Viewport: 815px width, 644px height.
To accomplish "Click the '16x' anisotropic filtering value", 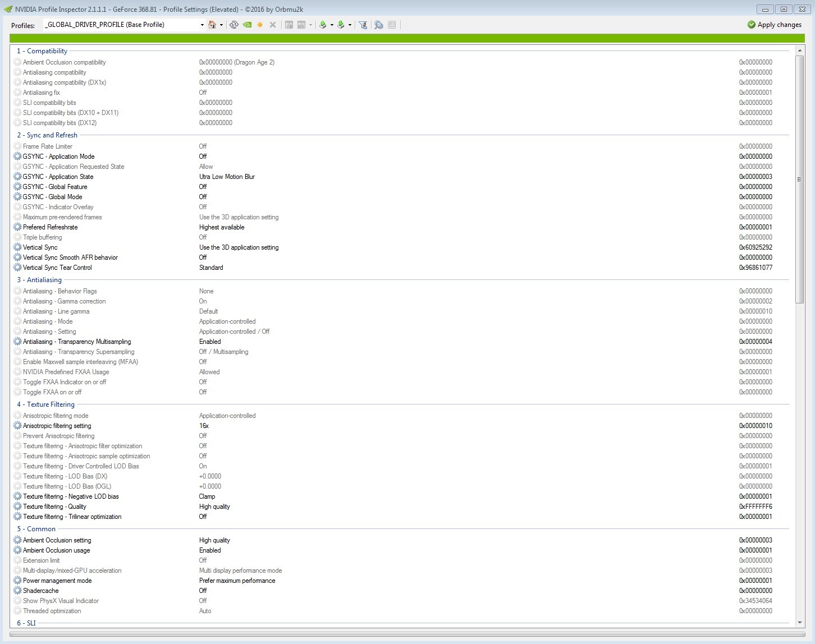I will tap(204, 426).
